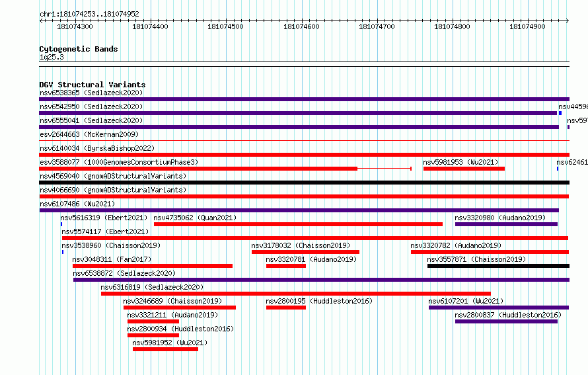
Task: Select nsv5574117 (Ebert2021) label
Action: click(x=105, y=231)
